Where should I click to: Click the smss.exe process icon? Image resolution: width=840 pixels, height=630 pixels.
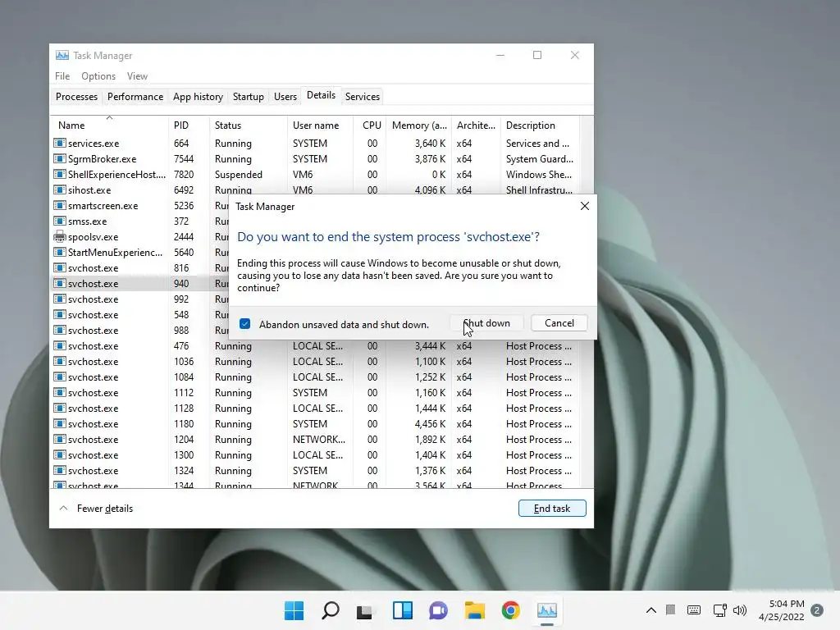point(59,221)
